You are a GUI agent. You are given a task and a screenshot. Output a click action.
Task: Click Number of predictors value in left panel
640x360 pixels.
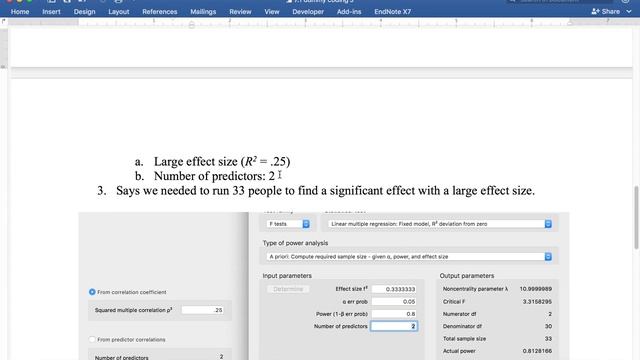(221, 357)
